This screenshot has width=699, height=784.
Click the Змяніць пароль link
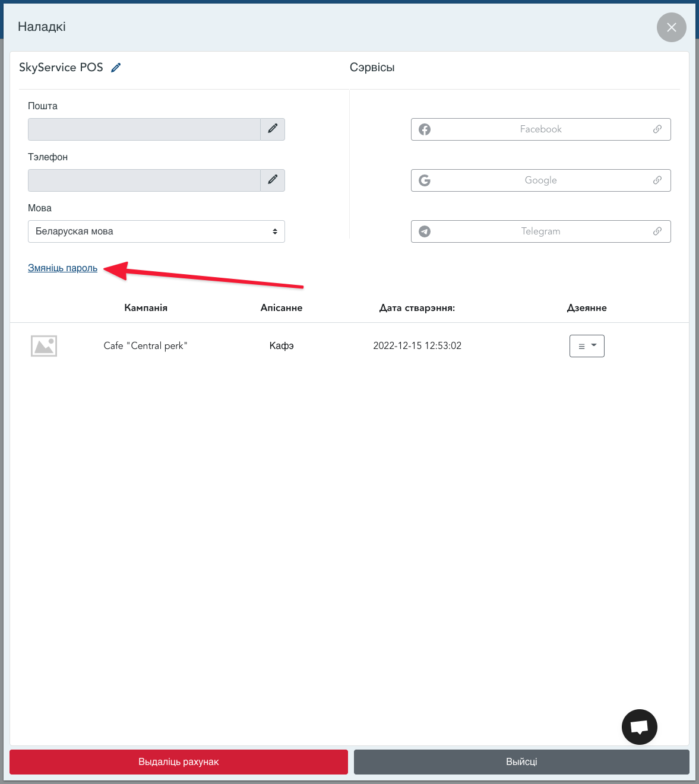click(62, 268)
